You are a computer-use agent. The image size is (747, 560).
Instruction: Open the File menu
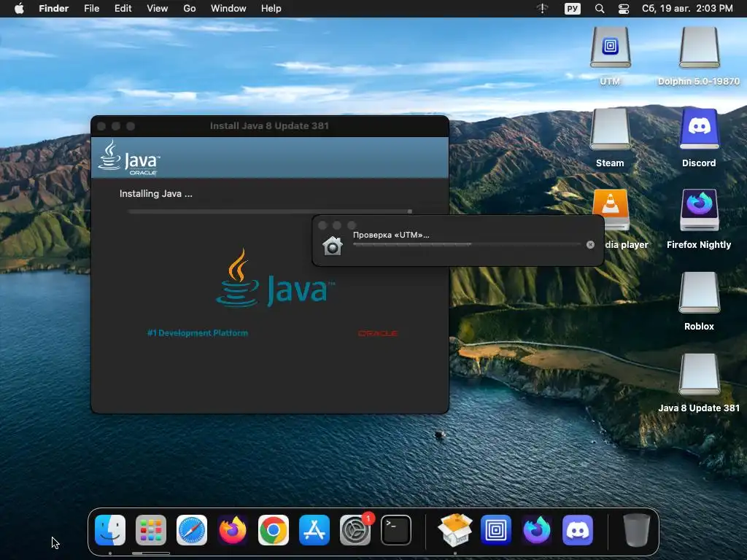tap(91, 9)
